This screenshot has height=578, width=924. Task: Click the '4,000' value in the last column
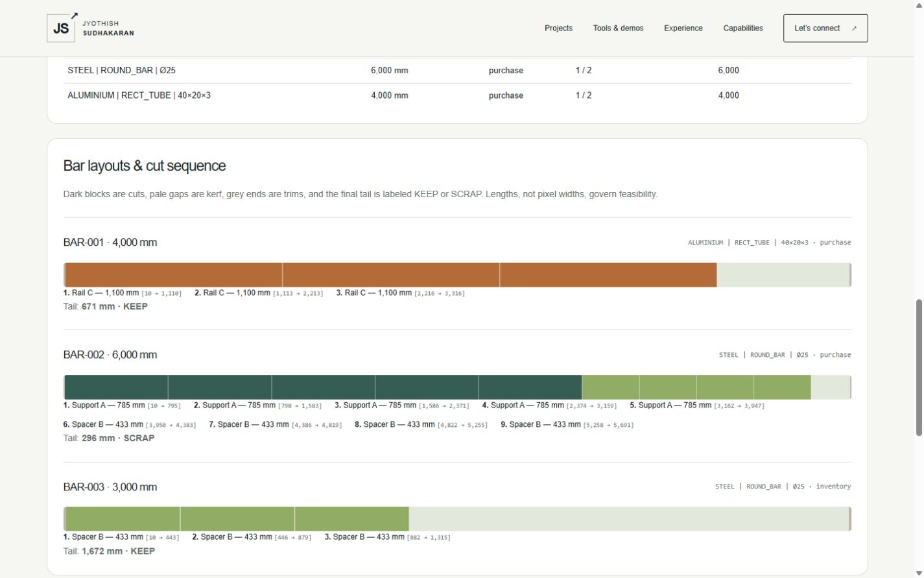point(728,95)
